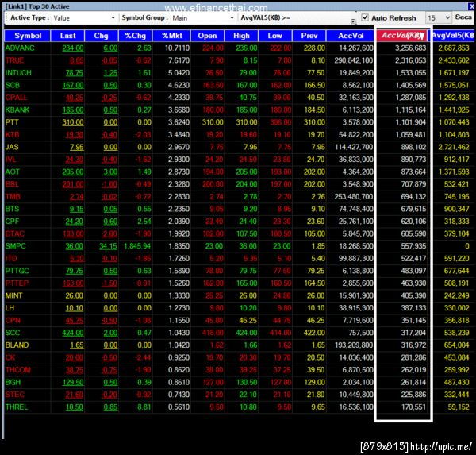Viewport: 476px width, 455px height.
Task: Click the AvgVal5(KB) column header
Action: 453,36
